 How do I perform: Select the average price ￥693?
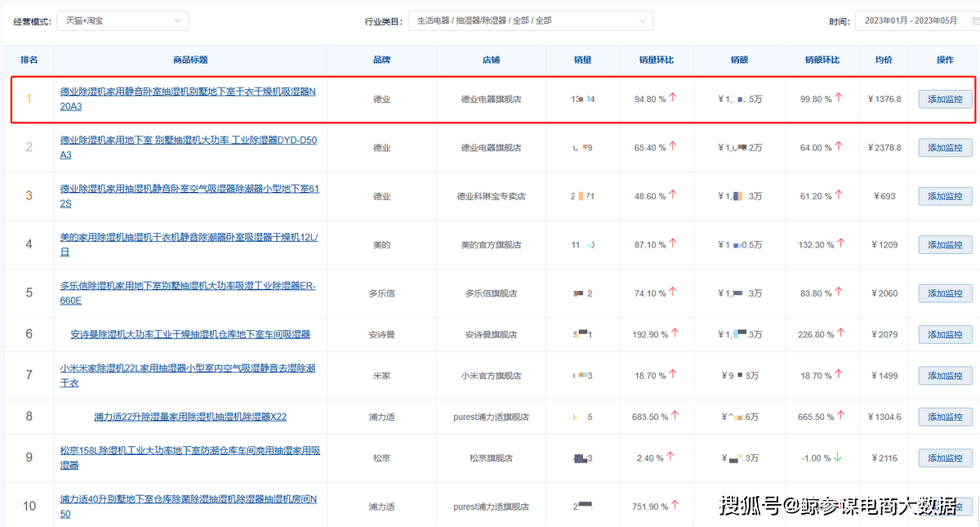click(x=884, y=197)
